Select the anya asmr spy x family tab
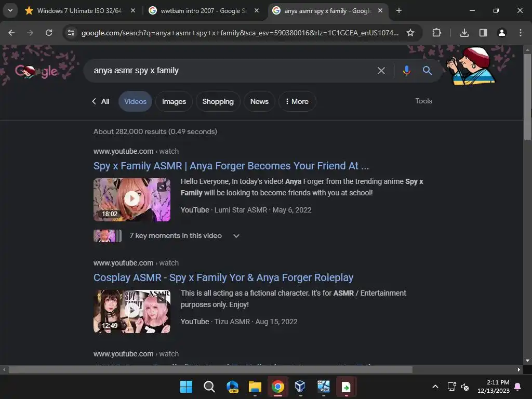The width and height of the screenshot is (532, 399). (x=327, y=11)
